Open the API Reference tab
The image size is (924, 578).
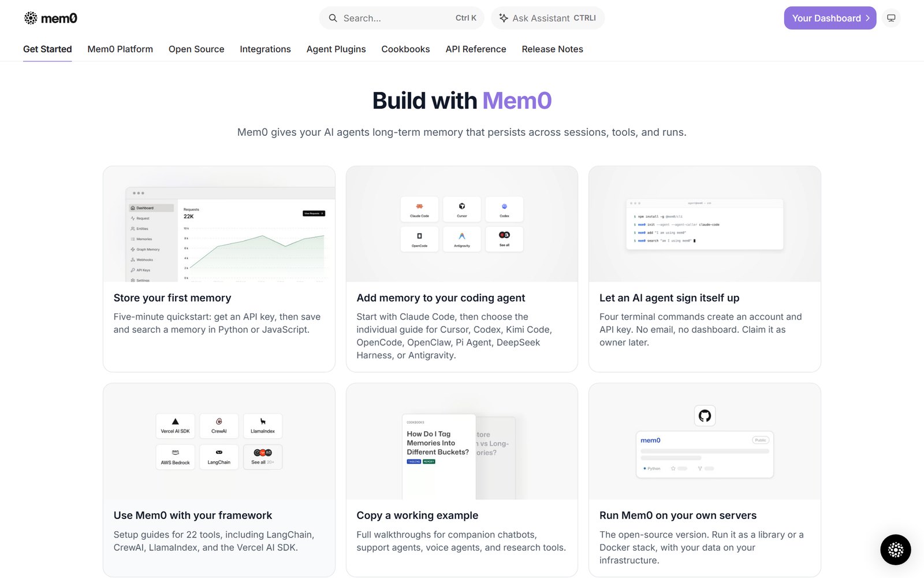tap(476, 49)
